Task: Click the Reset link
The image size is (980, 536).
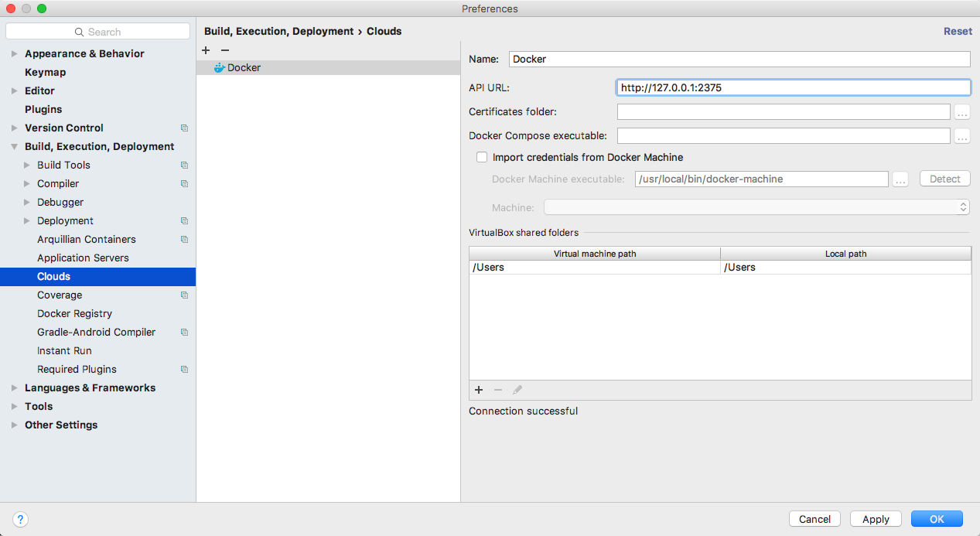Action: tap(958, 31)
